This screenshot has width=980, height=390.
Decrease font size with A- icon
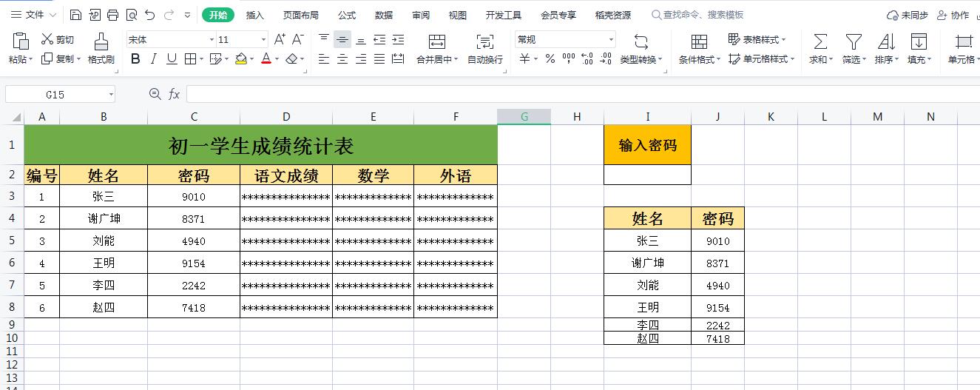coord(298,40)
